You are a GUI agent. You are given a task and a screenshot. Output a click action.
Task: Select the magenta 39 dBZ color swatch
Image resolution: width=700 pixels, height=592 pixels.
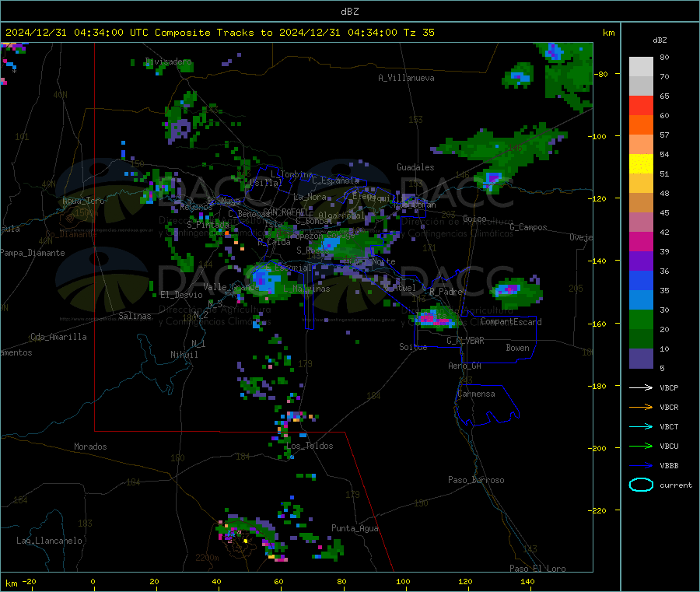tap(641, 241)
